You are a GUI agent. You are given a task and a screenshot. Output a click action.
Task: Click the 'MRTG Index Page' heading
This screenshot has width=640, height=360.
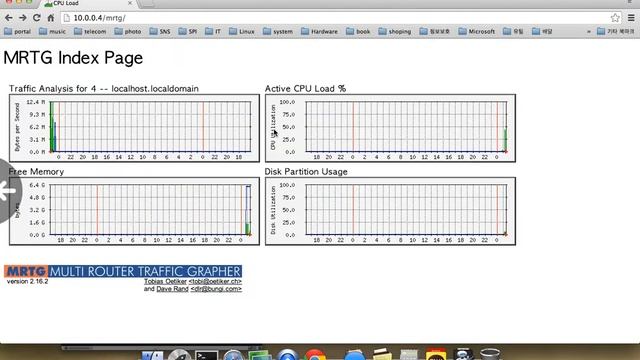click(x=73, y=58)
